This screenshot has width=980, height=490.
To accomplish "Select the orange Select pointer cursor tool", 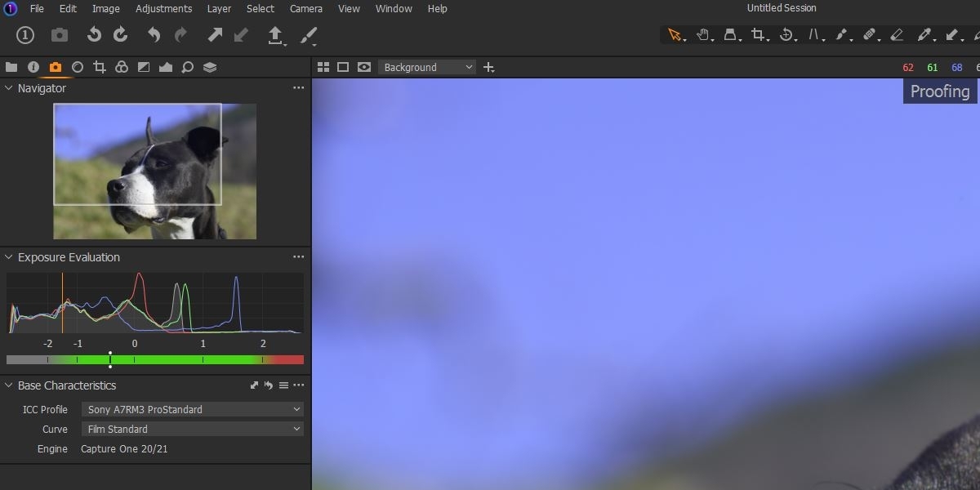I will [675, 34].
